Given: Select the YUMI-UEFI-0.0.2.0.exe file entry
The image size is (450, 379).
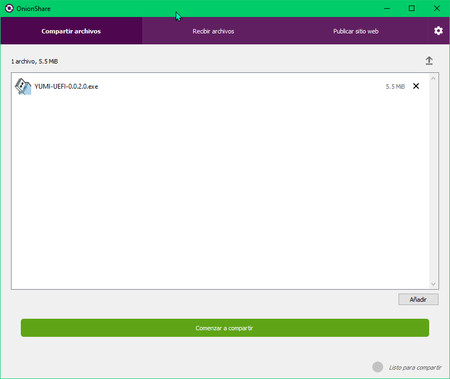Looking at the screenshot, I should coord(220,86).
